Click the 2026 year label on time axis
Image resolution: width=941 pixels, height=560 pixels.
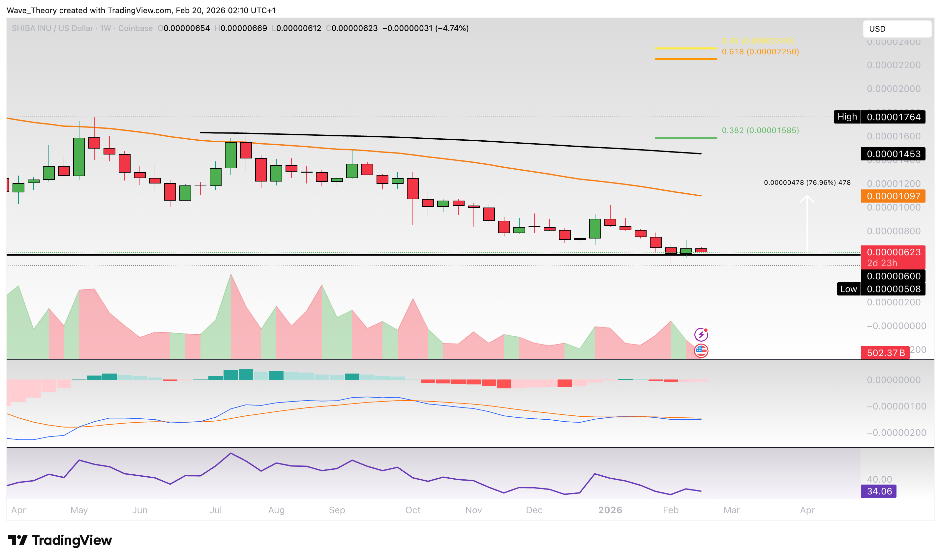610,510
